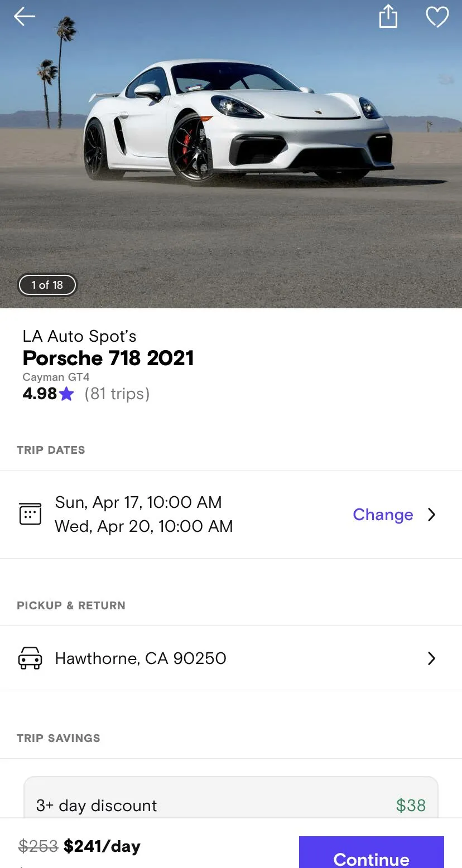This screenshot has width=462, height=868.
Task: Tap the start date "Sun, Apr 17, 10:00 AM"
Action: (138, 502)
